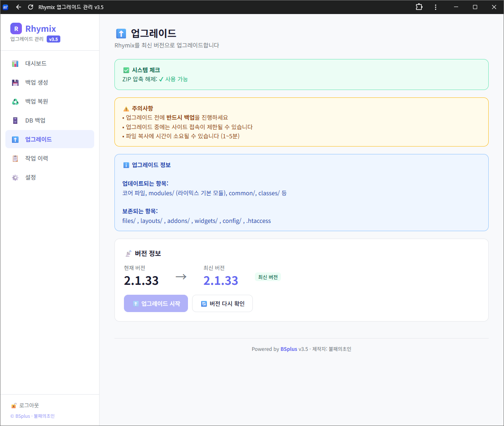The width and height of the screenshot is (504, 426).
Task: Click the DB backup database icon
Action: click(x=15, y=121)
